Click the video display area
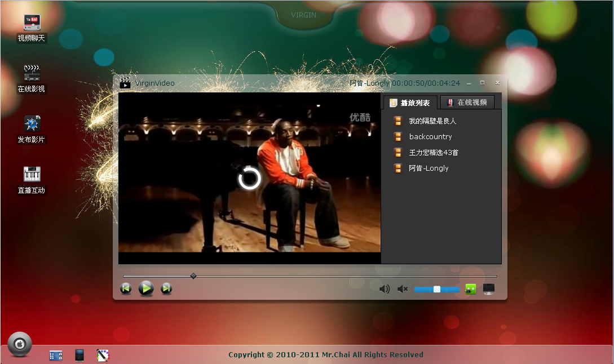The image size is (614, 364). pos(249,178)
